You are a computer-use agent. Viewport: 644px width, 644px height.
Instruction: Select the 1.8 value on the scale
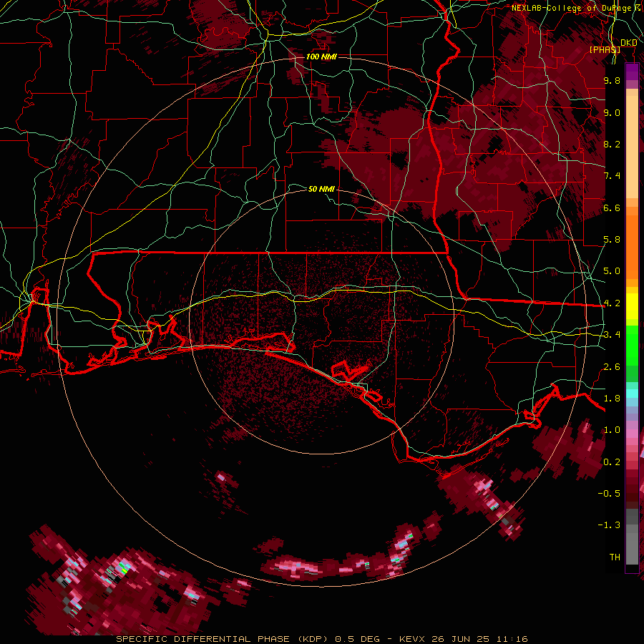612,399
